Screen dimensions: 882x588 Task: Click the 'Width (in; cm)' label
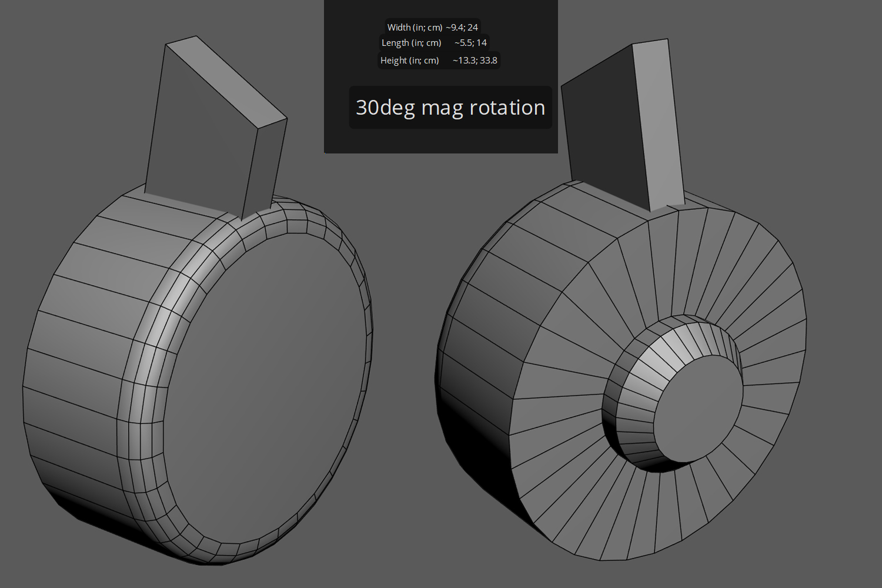[415, 27]
